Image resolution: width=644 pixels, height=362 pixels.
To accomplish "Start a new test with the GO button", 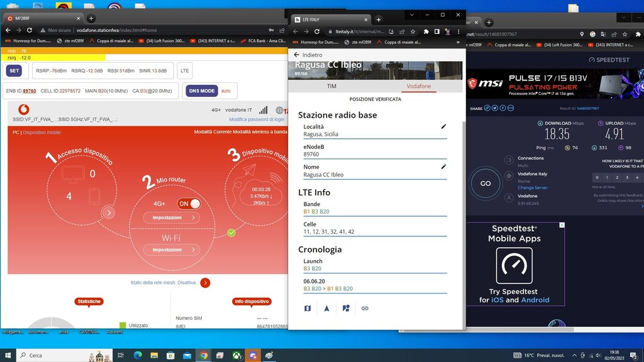I will coord(485,183).
